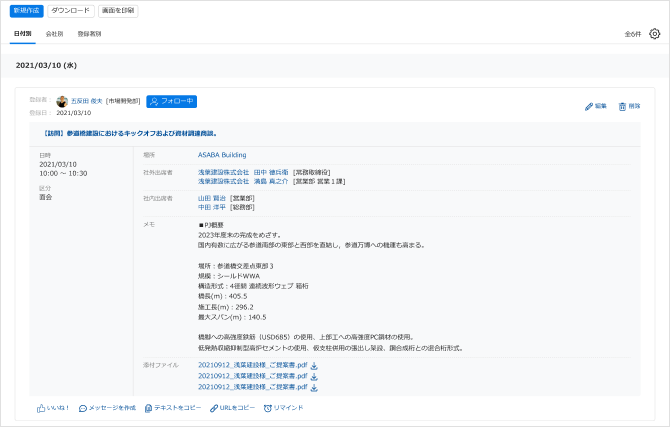Click the リマインド alarm clock icon
Image resolution: width=670 pixels, height=427 pixels.
268,408
